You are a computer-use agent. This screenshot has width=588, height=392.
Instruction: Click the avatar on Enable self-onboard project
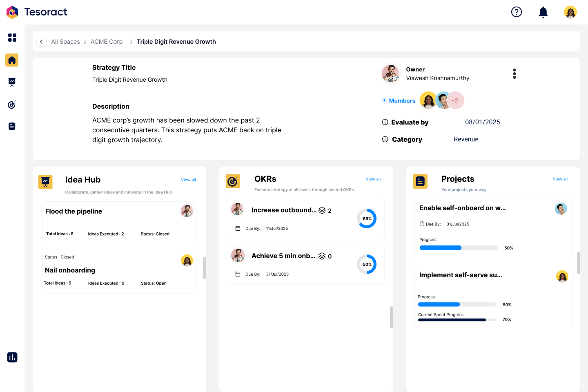click(561, 209)
